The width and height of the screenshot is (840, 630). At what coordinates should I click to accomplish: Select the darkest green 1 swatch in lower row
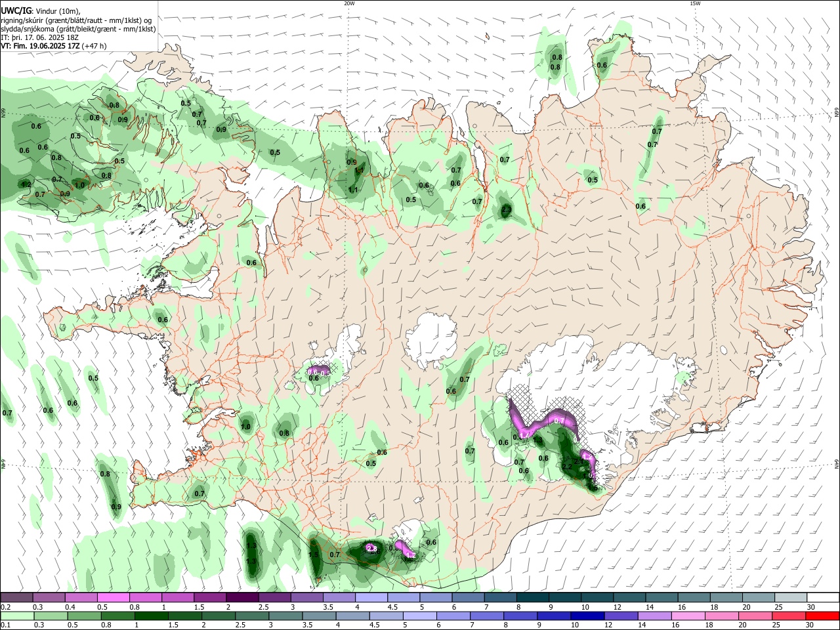152,616
